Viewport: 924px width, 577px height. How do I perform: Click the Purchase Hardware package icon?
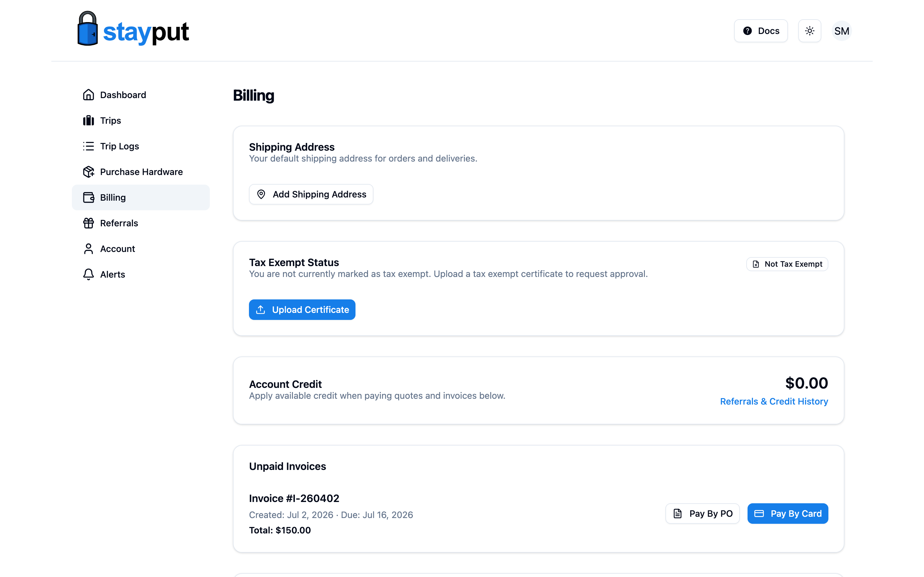point(89,172)
